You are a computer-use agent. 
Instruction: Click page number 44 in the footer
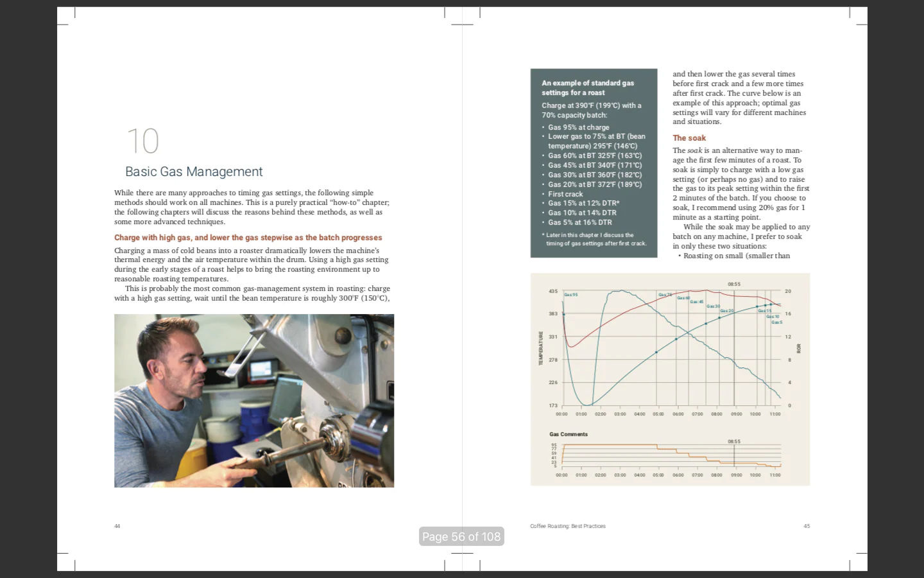click(117, 526)
